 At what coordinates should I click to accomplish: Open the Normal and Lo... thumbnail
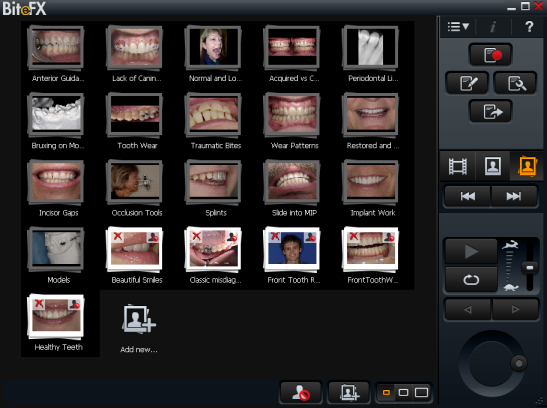(x=213, y=47)
